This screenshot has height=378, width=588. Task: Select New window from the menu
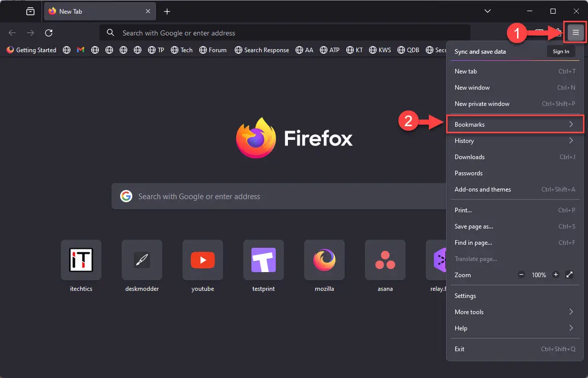(x=515, y=87)
